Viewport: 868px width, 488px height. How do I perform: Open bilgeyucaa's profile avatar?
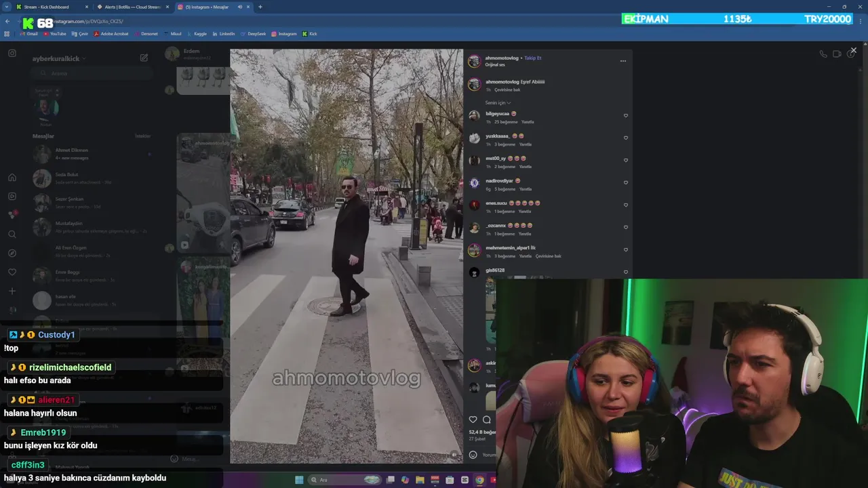474,115
